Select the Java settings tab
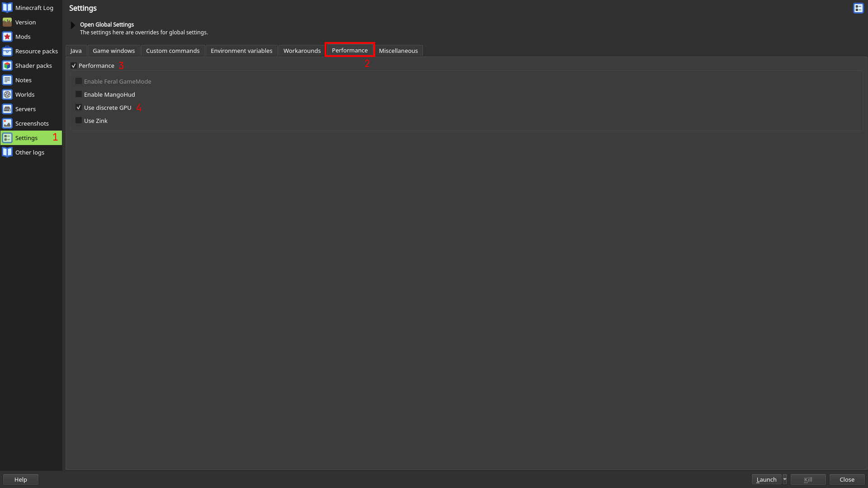 (75, 50)
